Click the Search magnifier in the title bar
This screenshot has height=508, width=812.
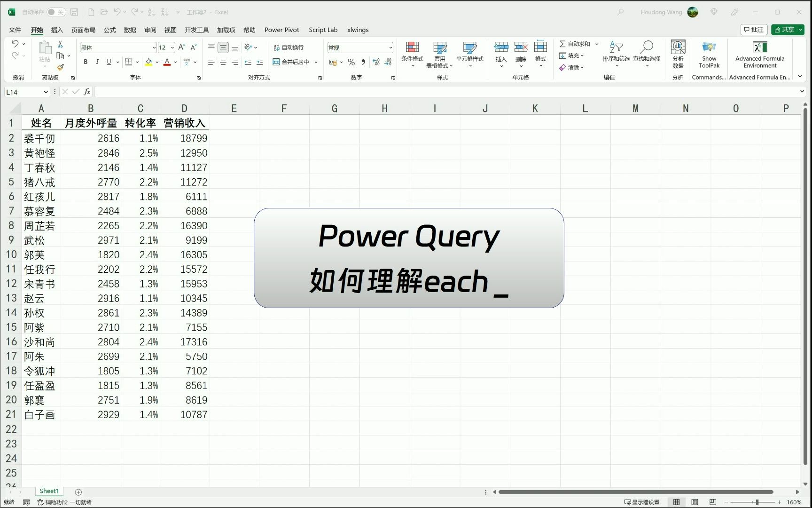(621, 12)
